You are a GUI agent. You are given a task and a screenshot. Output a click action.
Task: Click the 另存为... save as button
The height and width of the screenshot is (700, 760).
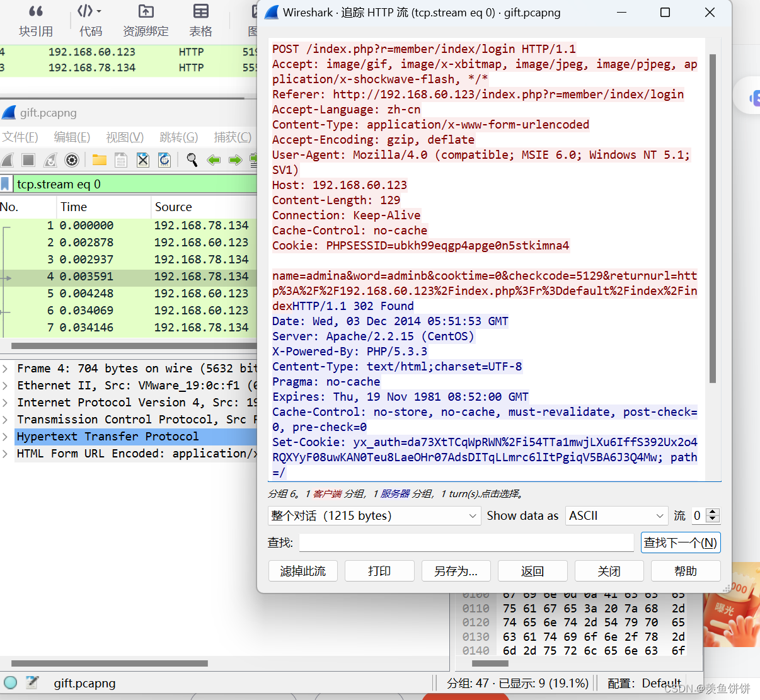pos(456,571)
